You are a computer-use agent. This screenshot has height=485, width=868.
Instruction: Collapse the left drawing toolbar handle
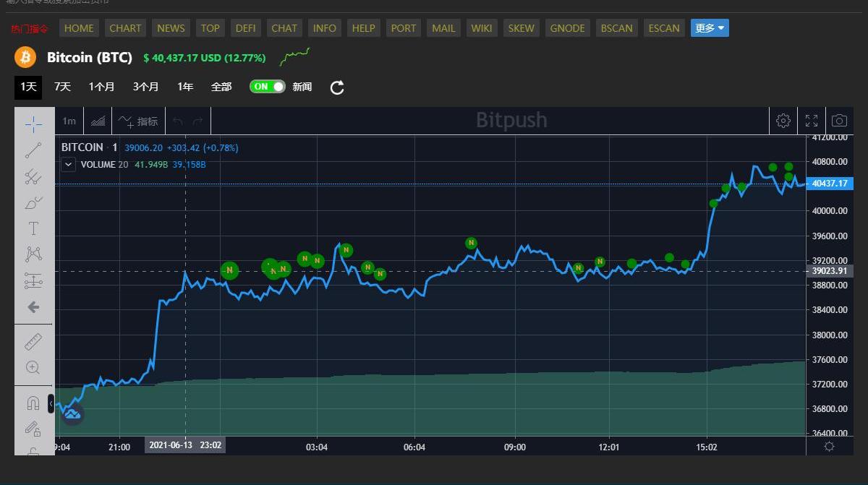click(51, 403)
